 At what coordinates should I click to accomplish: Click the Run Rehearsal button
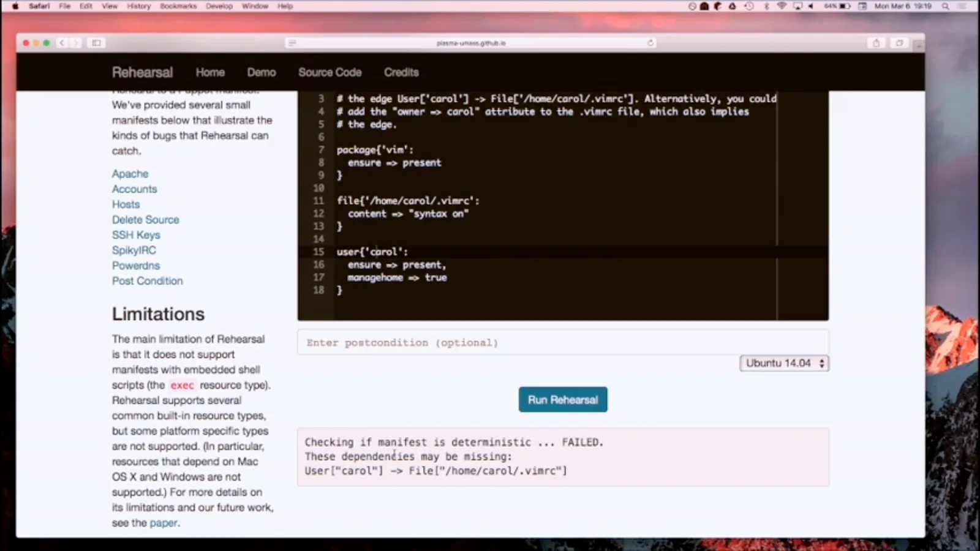click(563, 400)
